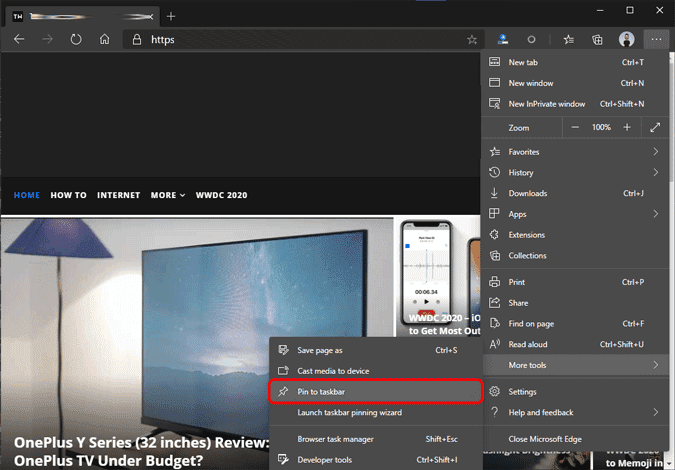Viewport: 675px width, 470px height.
Task: Select Read aloud
Action: [575, 344]
